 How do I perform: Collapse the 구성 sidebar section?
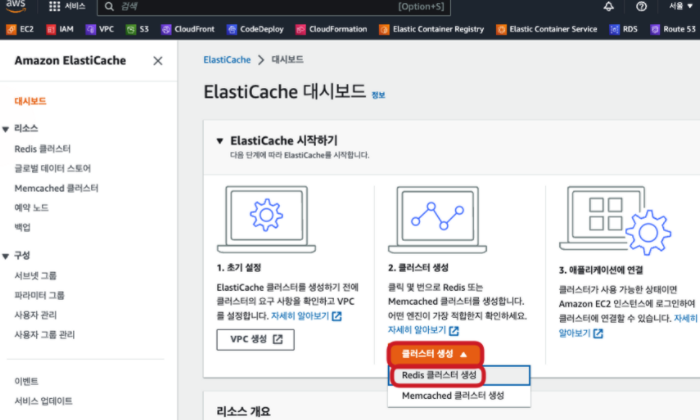5,256
